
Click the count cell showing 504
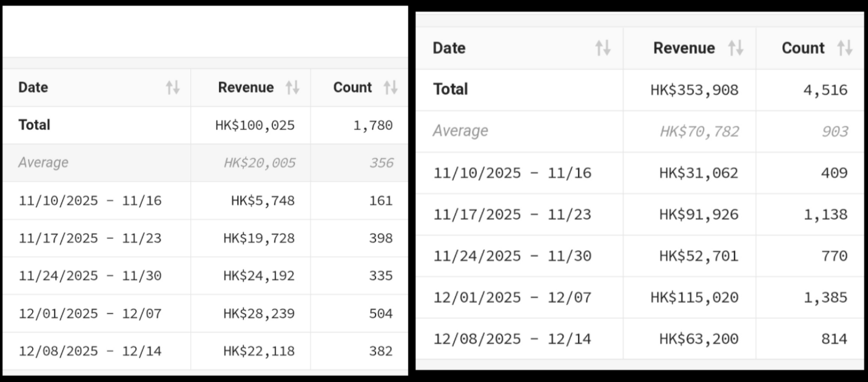[380, 313]
